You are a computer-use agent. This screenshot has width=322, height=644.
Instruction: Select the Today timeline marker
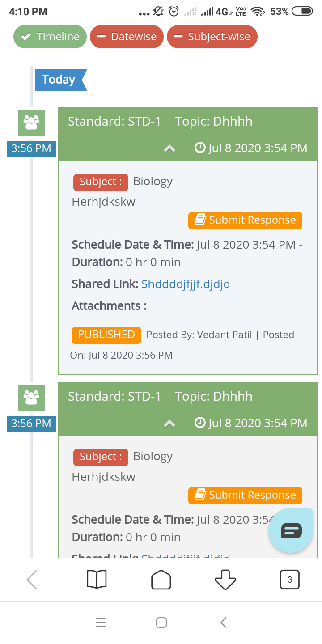point(60,80)
